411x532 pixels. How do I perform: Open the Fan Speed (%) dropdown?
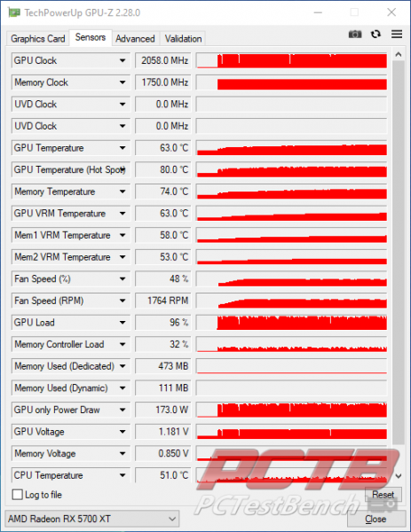[x=123, y=279]
